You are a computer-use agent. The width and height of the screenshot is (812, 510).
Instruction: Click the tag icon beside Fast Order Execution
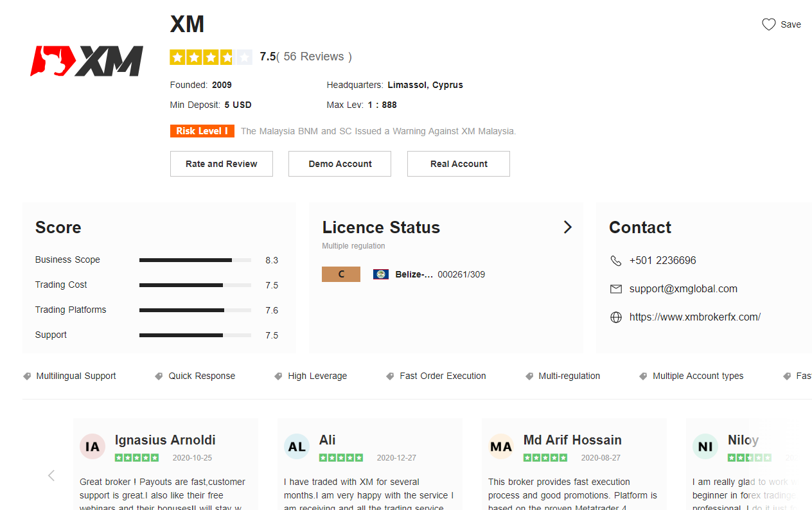click(x=390, y=376)
